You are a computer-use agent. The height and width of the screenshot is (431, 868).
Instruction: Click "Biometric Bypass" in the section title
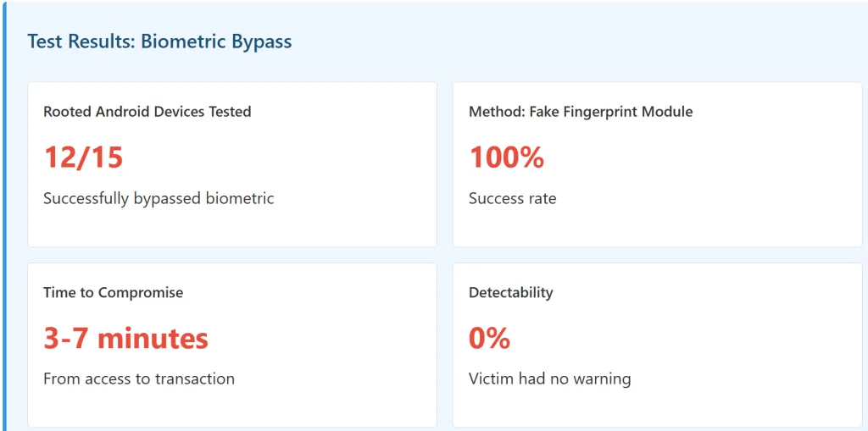pos(216,41)
